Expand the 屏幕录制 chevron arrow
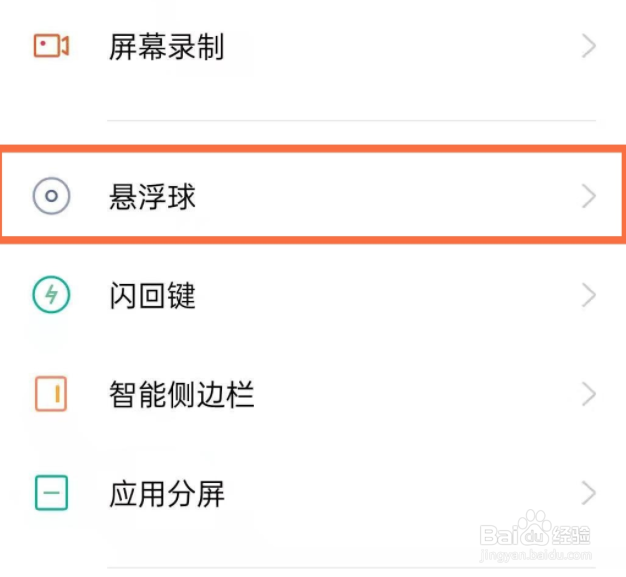Screen dimensions: 626x577 588,47
